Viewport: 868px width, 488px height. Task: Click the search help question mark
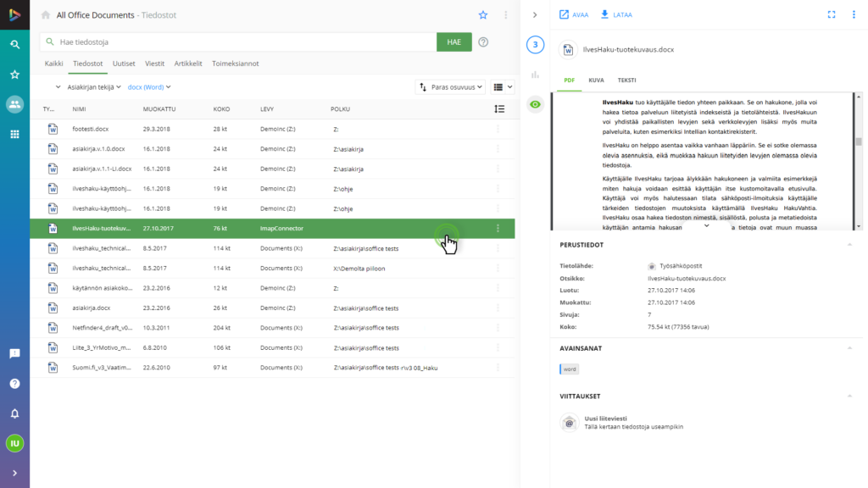point(483,42)
